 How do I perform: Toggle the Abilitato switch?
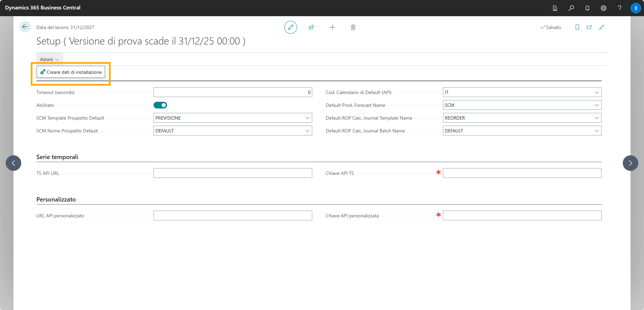160,105
